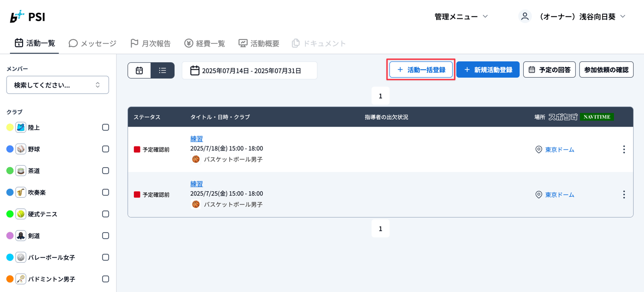Click the user profile avatar icon
This screenshot has width=644, height=292.
click(525, 16)
